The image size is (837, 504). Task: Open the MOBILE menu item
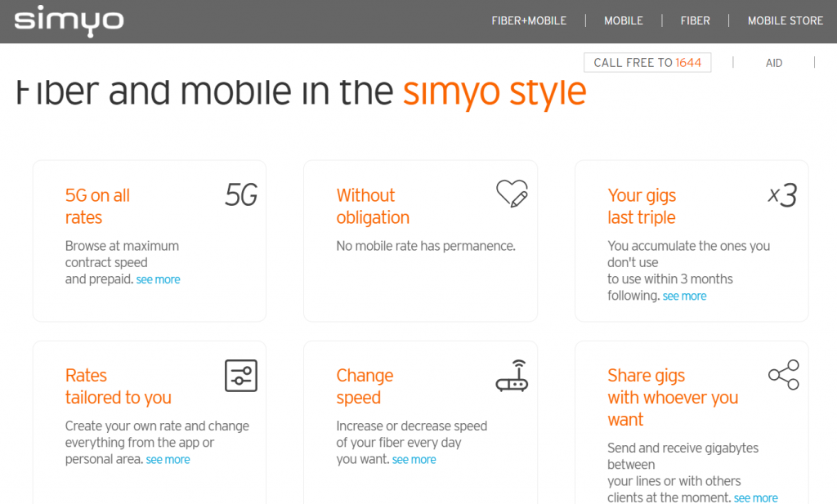624,20
